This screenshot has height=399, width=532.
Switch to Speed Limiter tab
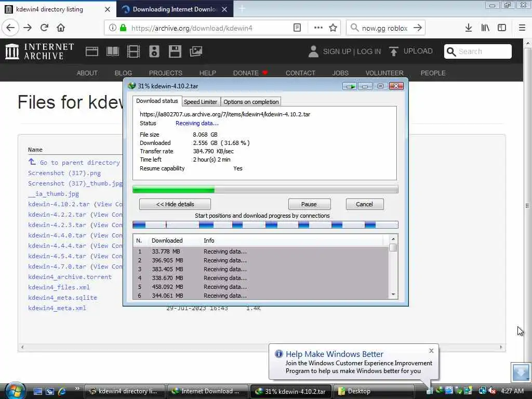click(201, 102)
